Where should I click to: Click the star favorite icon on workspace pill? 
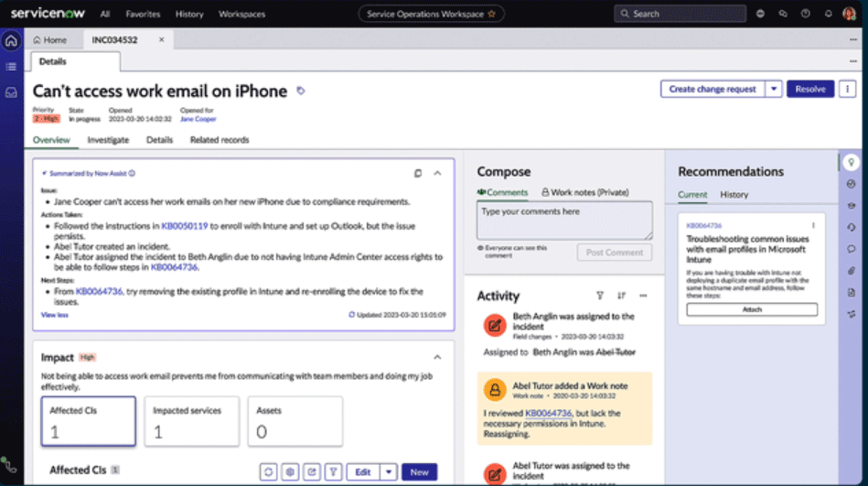click(x=491, y=14)
